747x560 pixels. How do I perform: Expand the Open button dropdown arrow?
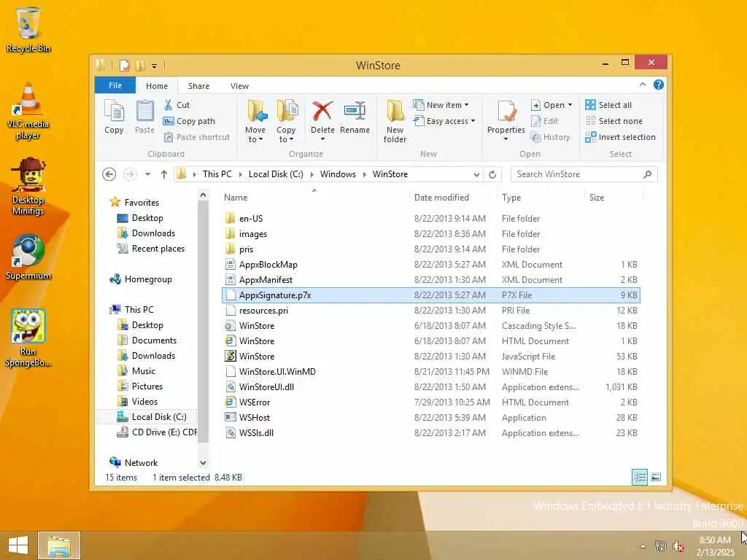570,105
